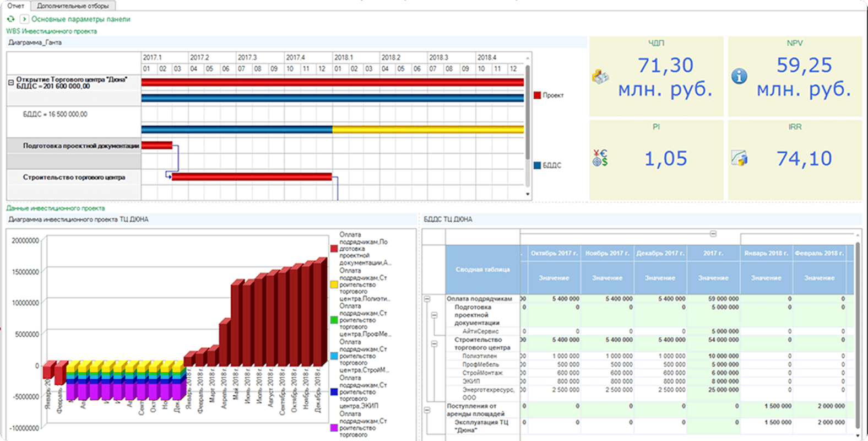868x441 pixels.
Task: Select the red Проект legend swatch
Action: (537, 95)
